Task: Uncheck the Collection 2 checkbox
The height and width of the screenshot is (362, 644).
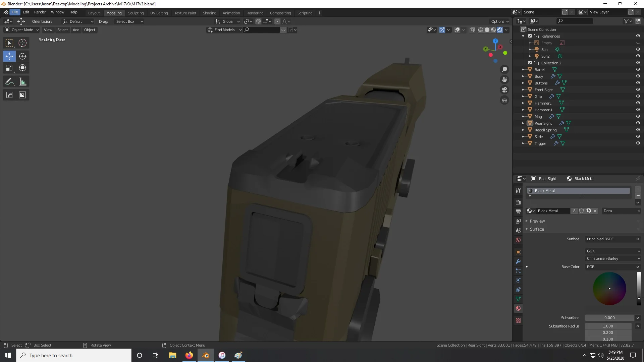Action: [530, 63]
